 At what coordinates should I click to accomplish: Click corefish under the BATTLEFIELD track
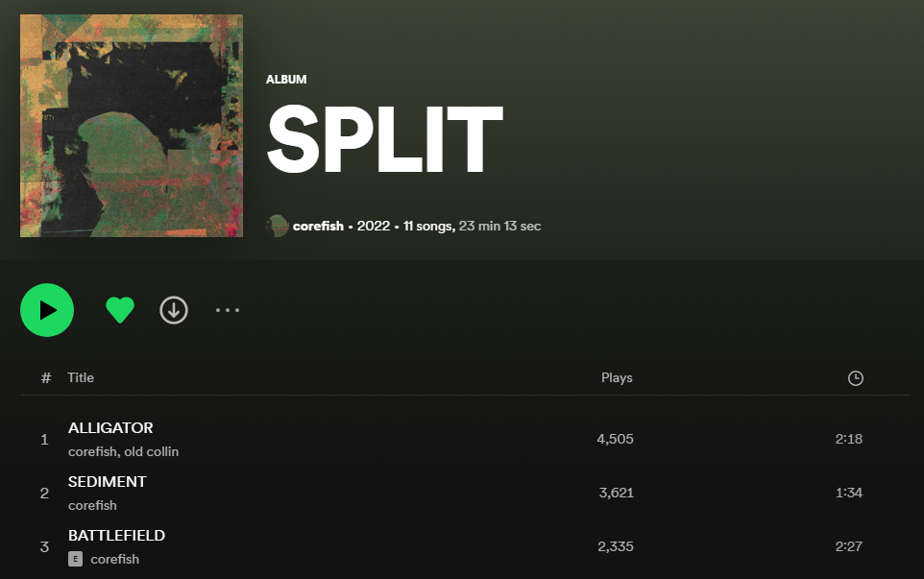(115, 559)
